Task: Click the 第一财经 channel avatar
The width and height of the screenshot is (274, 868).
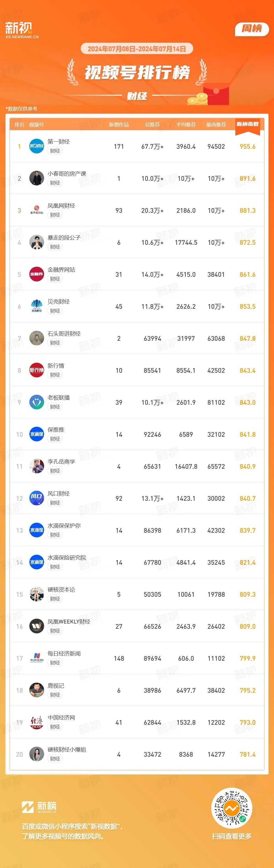Action: 37,146
